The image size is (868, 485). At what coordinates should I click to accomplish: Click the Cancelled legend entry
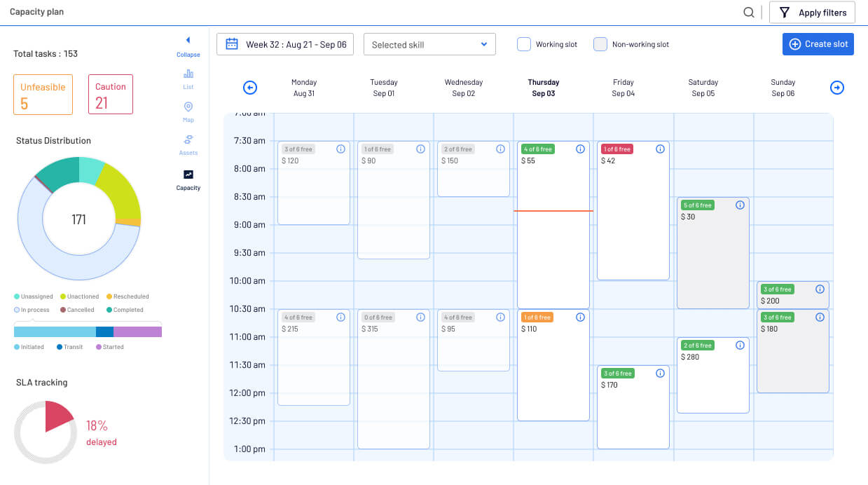[x=77, y=310]
